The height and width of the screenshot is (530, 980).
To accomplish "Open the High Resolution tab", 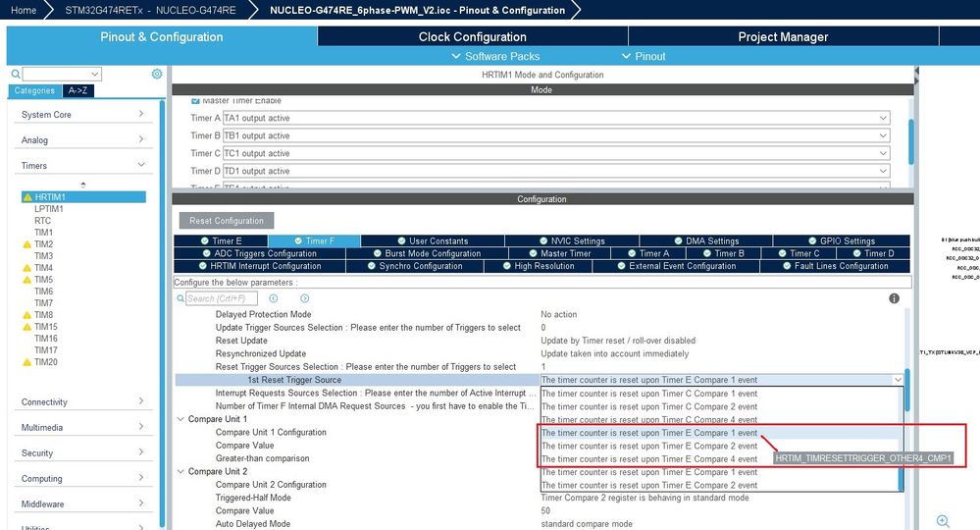I will [539, 266].
